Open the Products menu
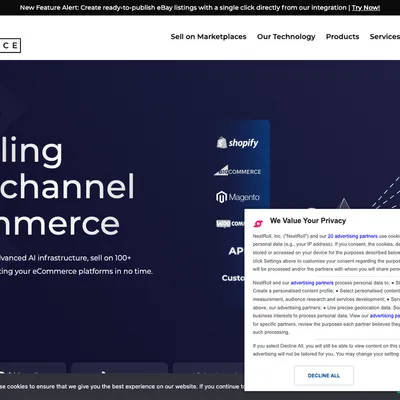 pyautogui.click(x=342, y=37)
